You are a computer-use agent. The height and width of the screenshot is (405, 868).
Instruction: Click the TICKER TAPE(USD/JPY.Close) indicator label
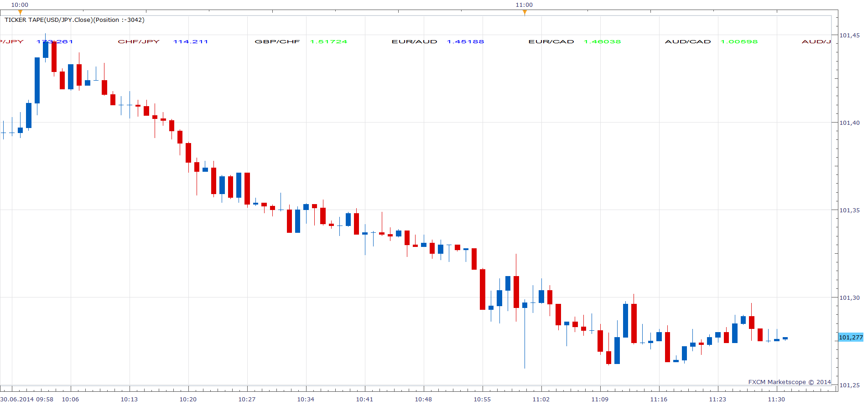click(74, 20)
